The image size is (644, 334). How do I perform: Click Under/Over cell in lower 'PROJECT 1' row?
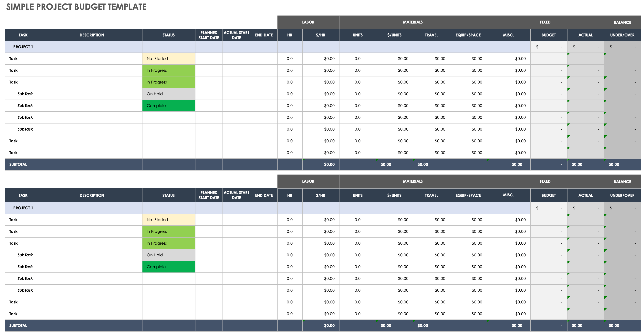(x=622, y=208)
